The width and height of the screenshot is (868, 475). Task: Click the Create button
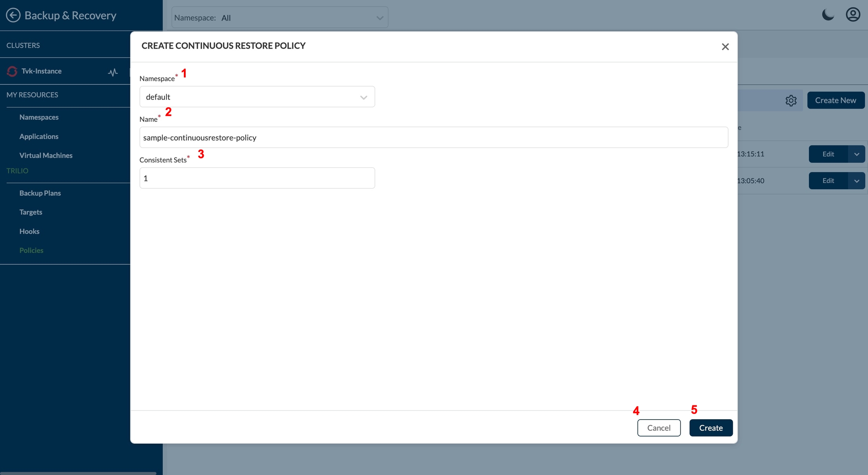tap(711, 428)
